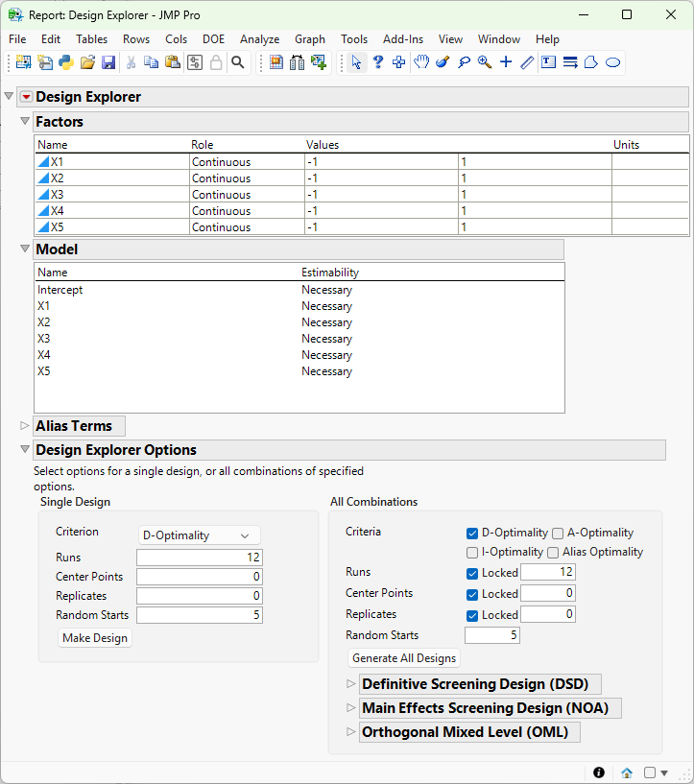Screen dimensions: 694x784
Task: Toggle the Center Points Locked checkbox
Action: click(x=472, y=595)
